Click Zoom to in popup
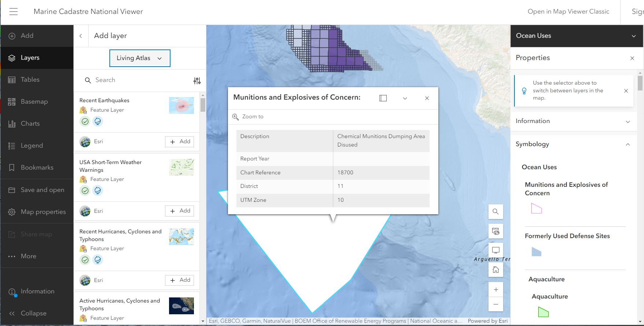 (248, 116)
